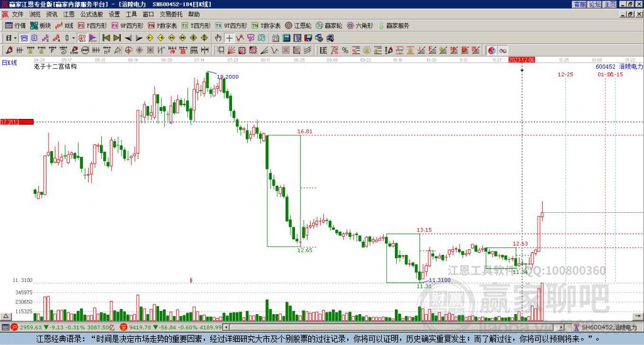Viewport: 644px width, 345px height.
Task: Open the 窗口 menu
Action: (x=148, y=14)
